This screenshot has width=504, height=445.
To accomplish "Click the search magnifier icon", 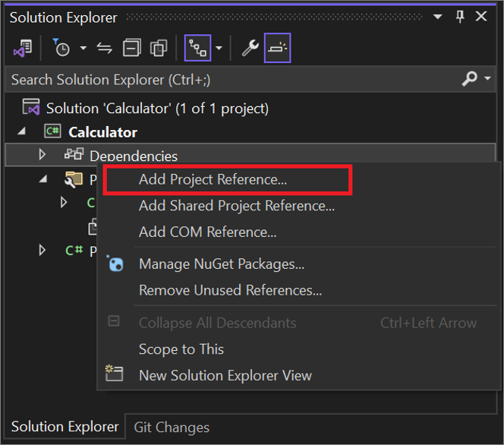I will pos(470,79).
